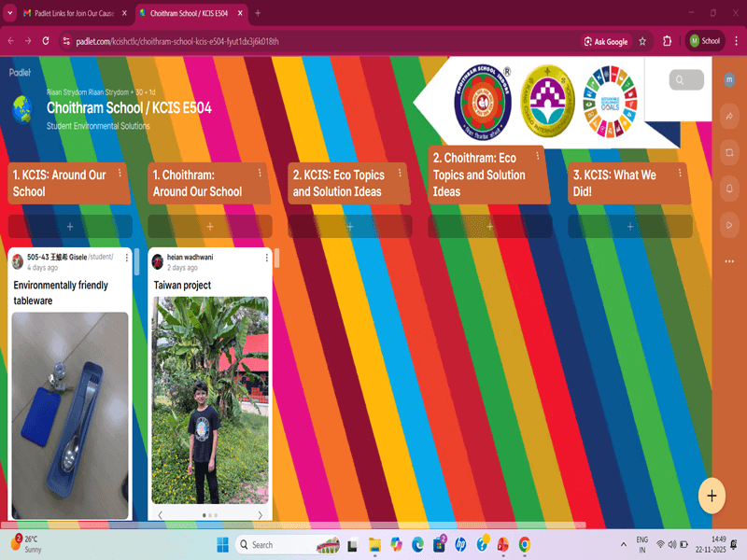
Task: Click the Padlet search magnifier button
Action: click(686, 80)
